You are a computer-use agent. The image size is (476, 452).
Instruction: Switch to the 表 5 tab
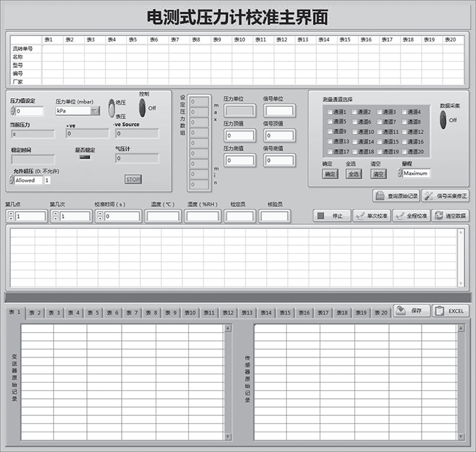(92, 313)
